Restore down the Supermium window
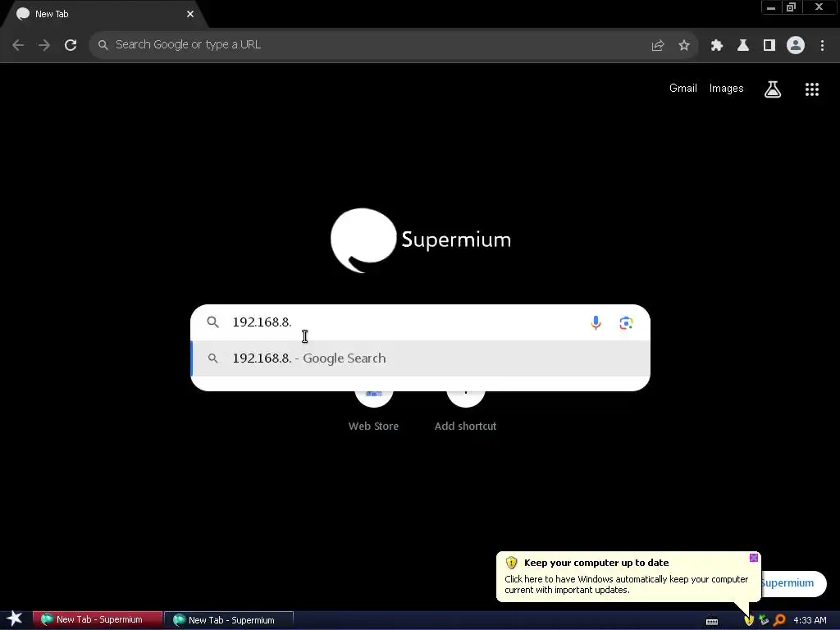The width and height of the screenshot is (840, 630). 791,7
